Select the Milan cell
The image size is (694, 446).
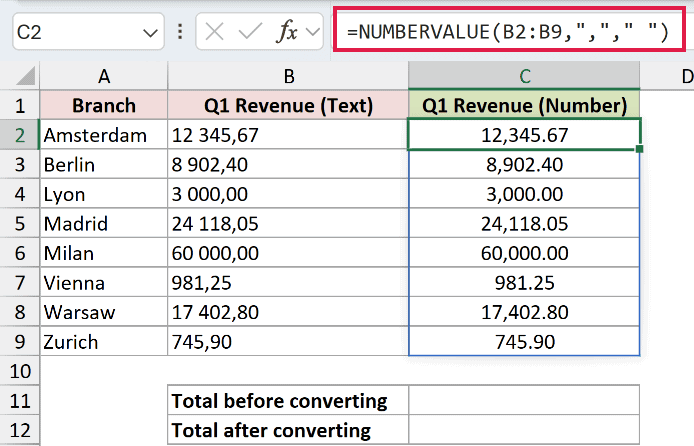click(x=104, y=253)
